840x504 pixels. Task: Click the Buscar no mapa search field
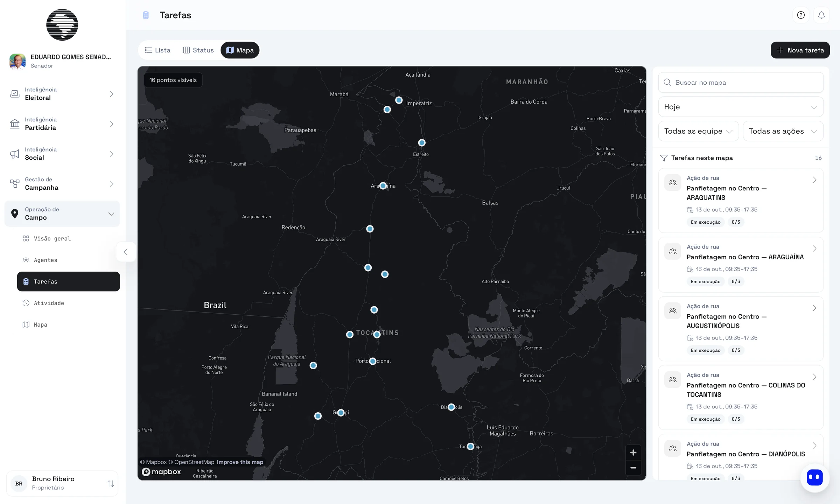tap(741, 83)
